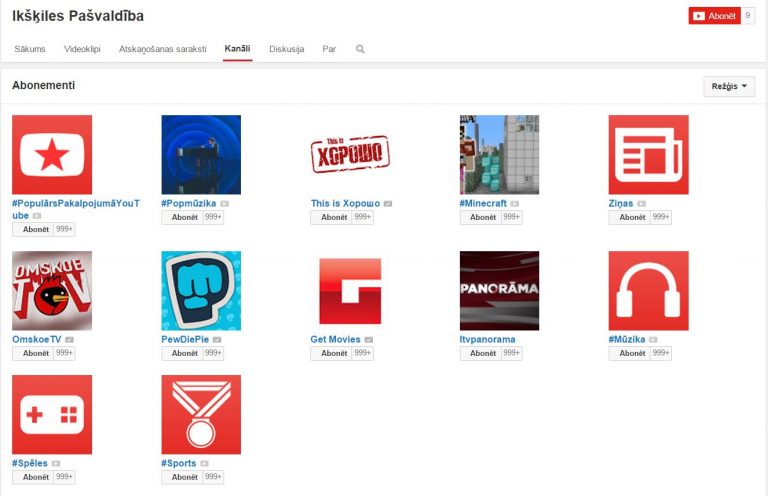768x496 pixels.
Task: Open the #Popmūzika channel thumbnail
Action: (x=201, y=155)
